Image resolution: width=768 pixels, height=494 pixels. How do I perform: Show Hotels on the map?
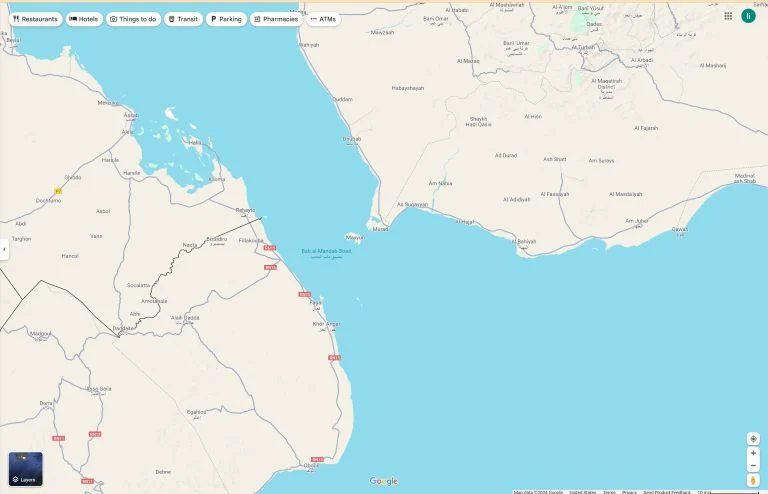pos(84,19)
